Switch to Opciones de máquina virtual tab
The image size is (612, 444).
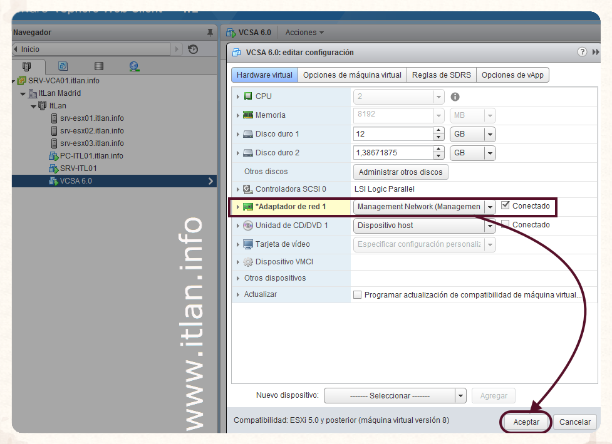tap(352, 75)
